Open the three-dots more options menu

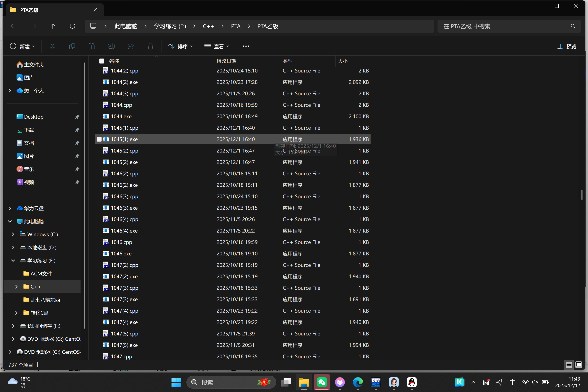(246, 46)
